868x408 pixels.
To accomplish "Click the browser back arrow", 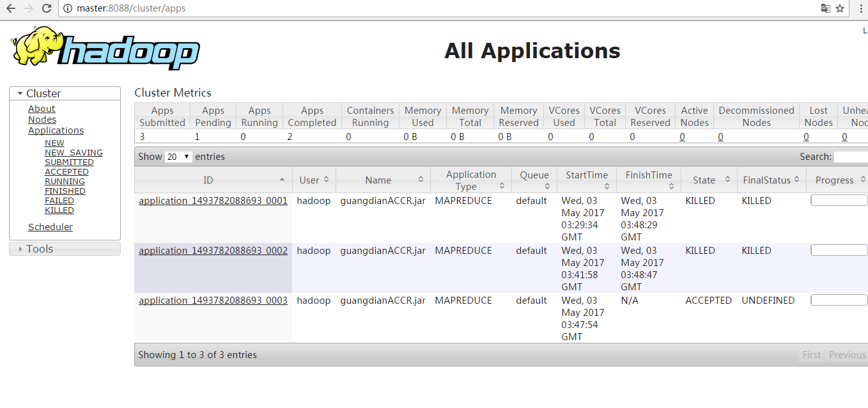I will [x=11, y=8].
